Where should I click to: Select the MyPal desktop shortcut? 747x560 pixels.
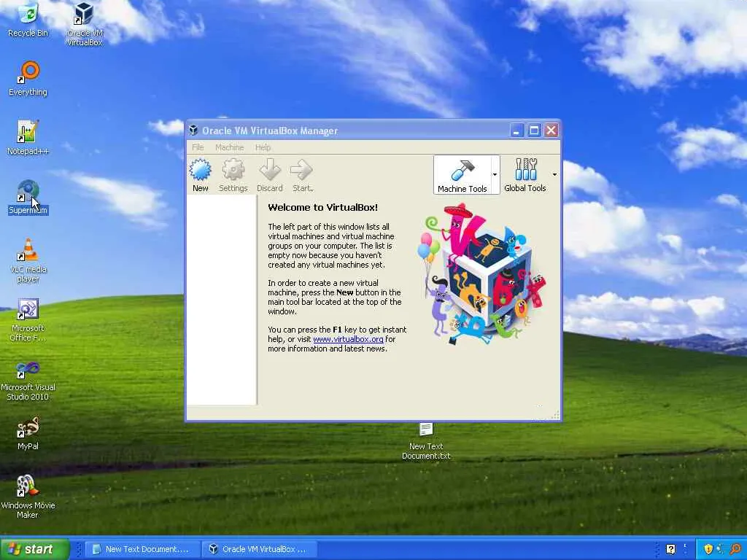coord(28,433)
